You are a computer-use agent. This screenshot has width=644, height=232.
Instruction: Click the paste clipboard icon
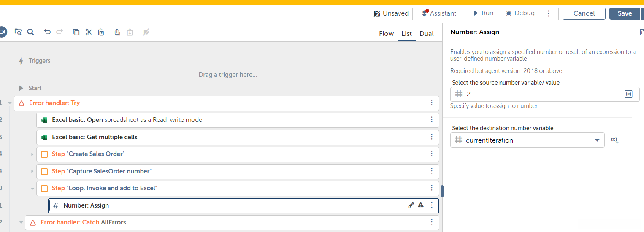pos(101,32)
